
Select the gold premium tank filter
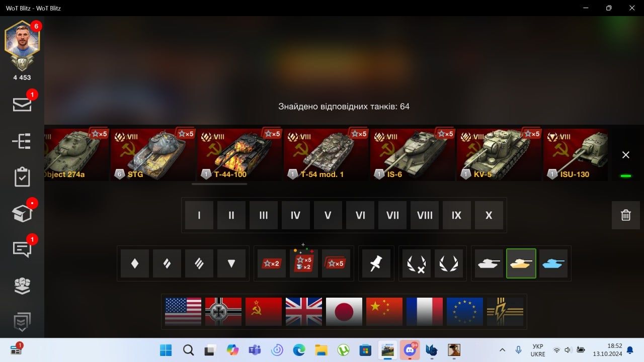tap(521, 263)
